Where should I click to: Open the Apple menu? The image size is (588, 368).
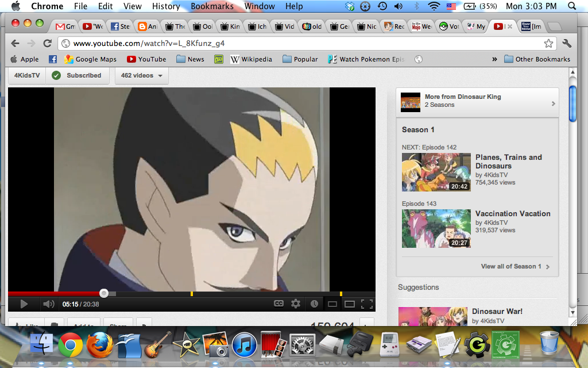tap(16, 6)
